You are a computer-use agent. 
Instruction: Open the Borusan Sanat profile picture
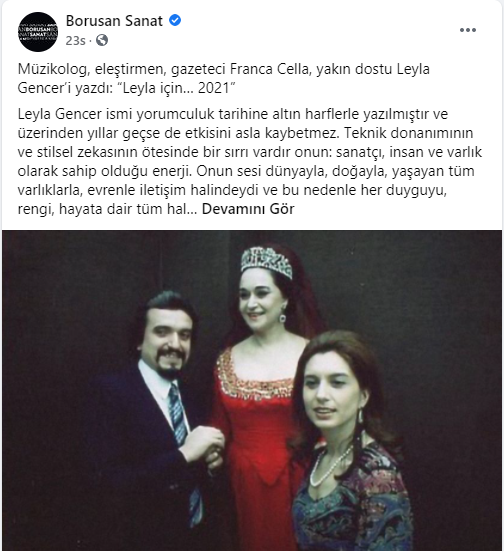tap(38, 31)
